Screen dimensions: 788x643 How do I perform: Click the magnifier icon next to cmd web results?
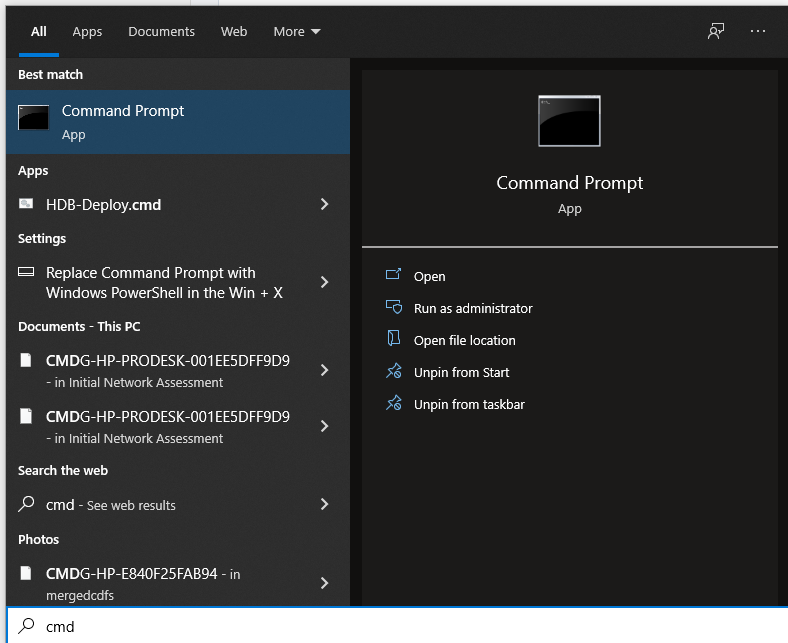tap(26, 504)
